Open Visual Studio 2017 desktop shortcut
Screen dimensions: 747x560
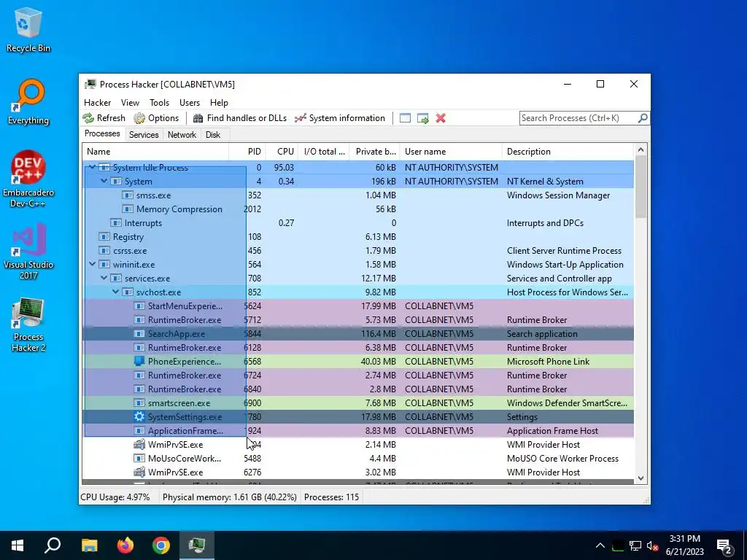(28, 252)
